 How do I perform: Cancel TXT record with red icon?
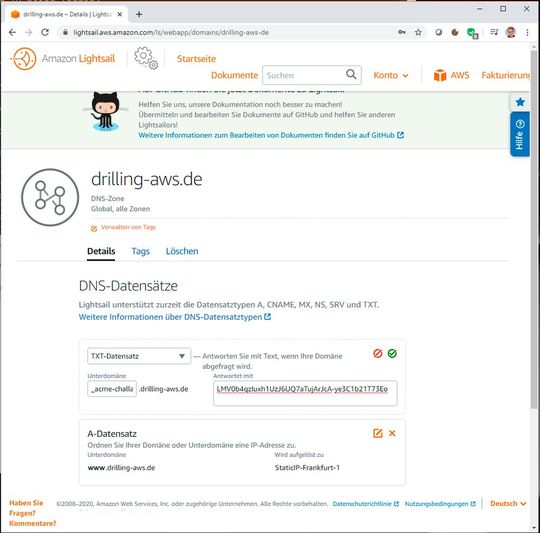coord(378,353)
